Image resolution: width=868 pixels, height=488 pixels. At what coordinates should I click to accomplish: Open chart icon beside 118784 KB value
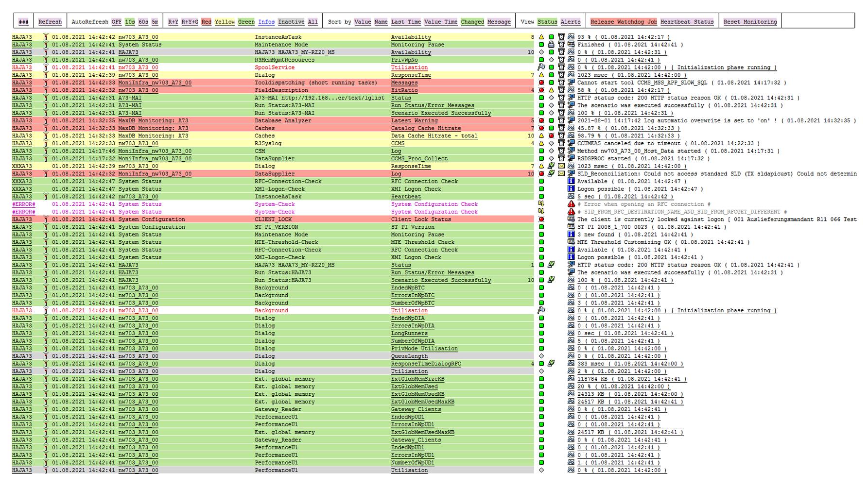click(571, 379)
